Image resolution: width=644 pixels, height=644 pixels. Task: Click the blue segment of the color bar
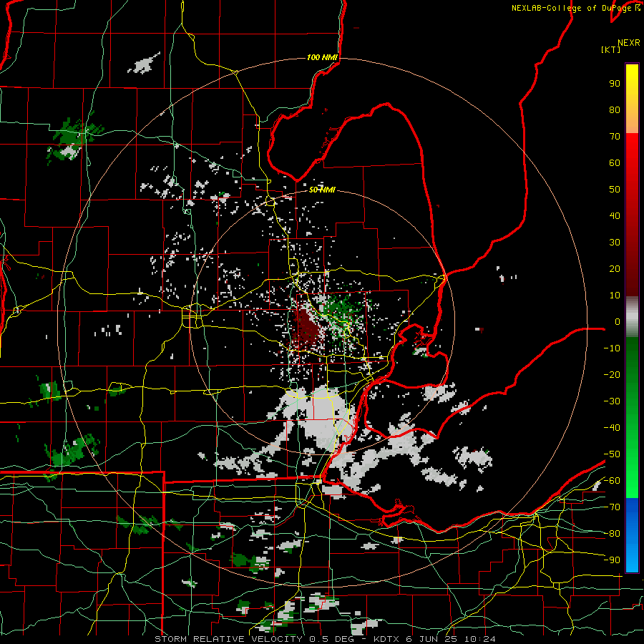click(632, 535)
